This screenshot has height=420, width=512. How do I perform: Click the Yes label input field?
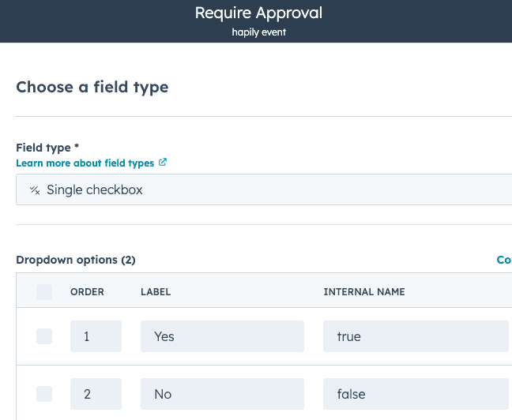(222, 336)
